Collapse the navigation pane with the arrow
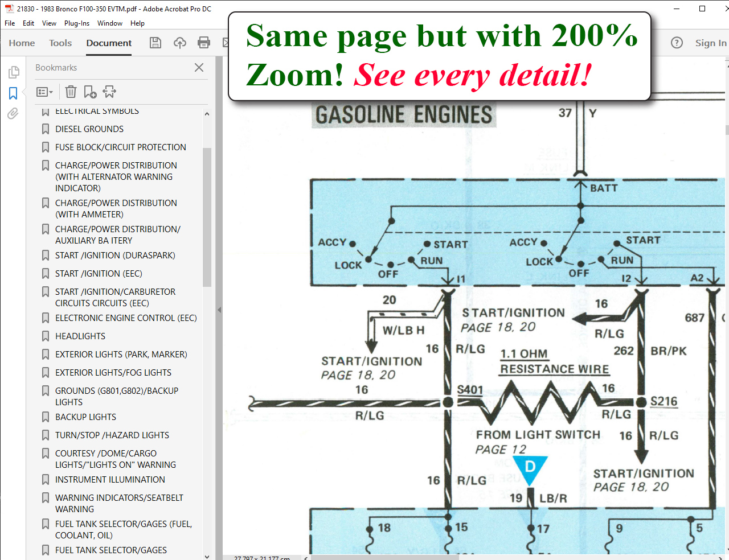Screen dimensions: 729x560 pyautogui.click(x=219, y=310)
